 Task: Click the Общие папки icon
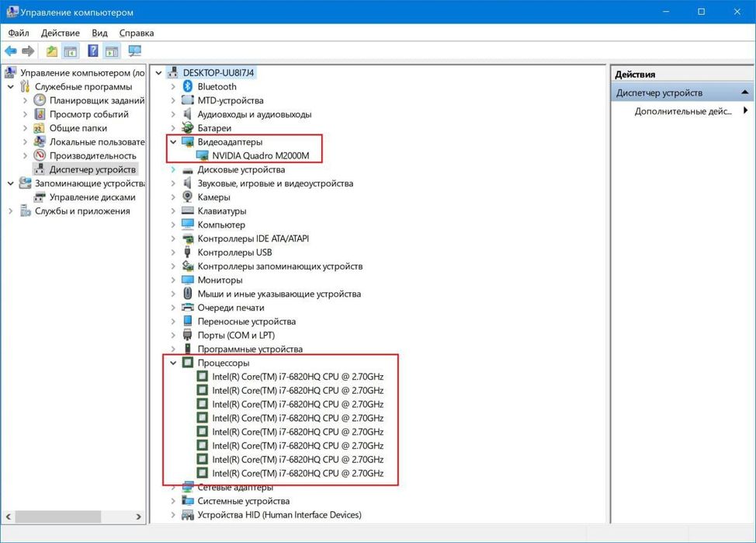click(x=40, y=128)
